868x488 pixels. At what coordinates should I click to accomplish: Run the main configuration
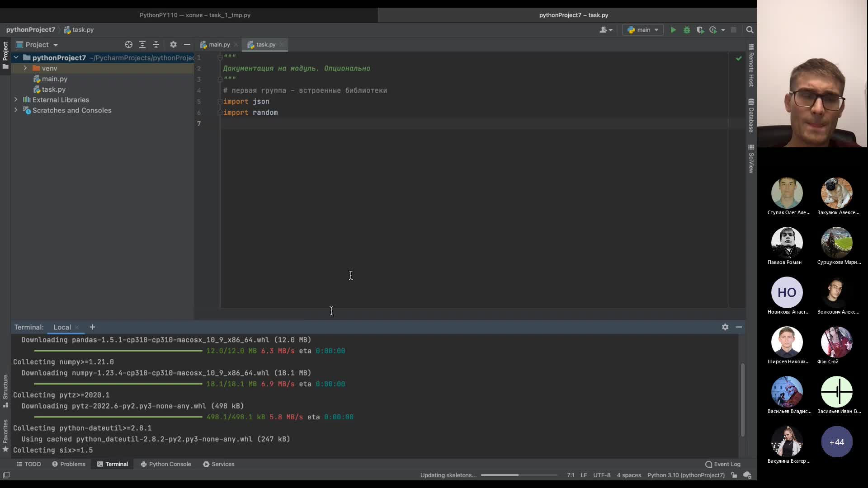tap(673, 30)
